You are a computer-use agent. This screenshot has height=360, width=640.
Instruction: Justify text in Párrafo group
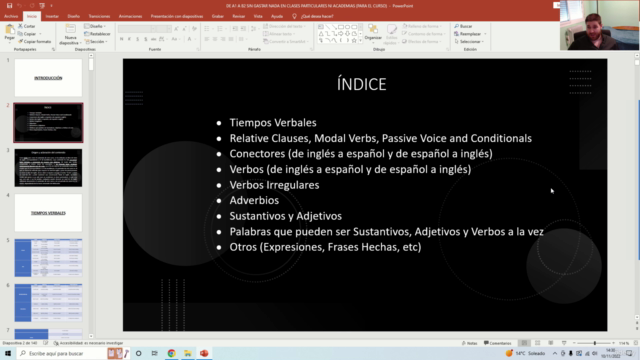point(231,39)
